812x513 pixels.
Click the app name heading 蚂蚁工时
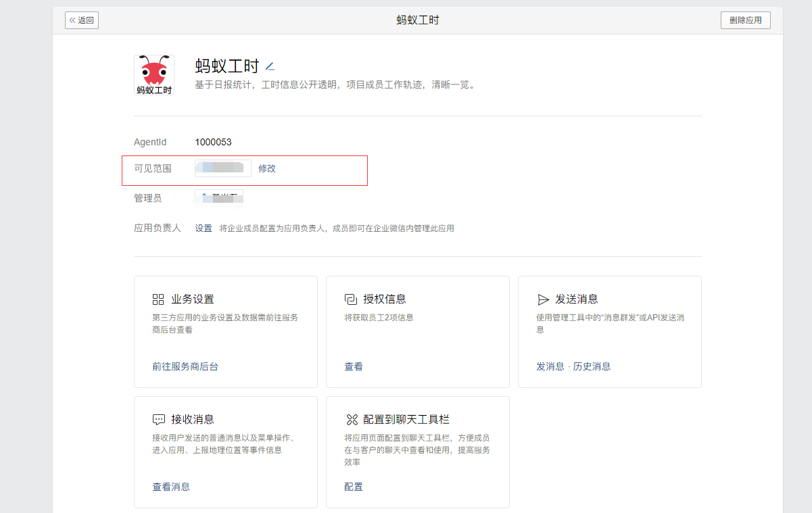coord(227,66)
